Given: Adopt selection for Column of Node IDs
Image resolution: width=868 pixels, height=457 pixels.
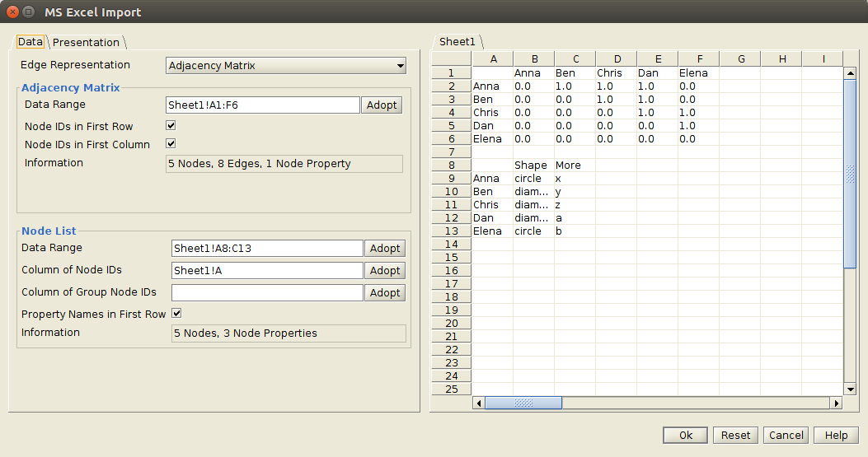Looking at the screenshot, I should [385, 270].
